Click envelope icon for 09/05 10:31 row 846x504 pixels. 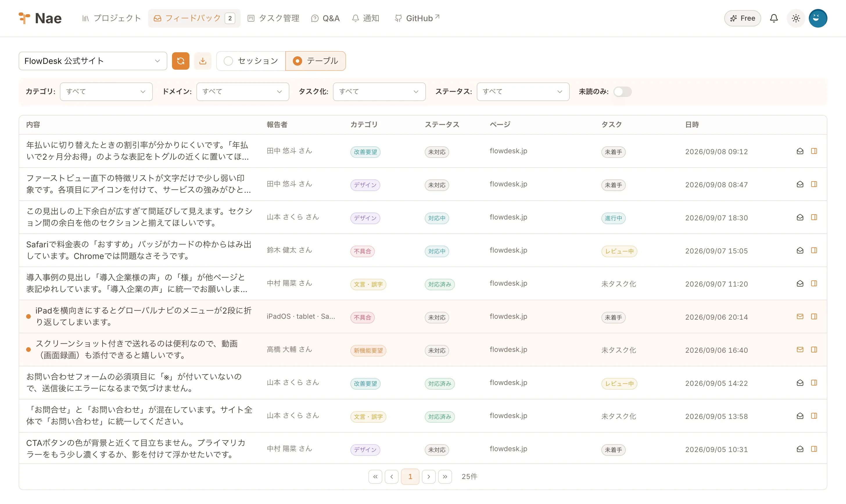(800, 449)
